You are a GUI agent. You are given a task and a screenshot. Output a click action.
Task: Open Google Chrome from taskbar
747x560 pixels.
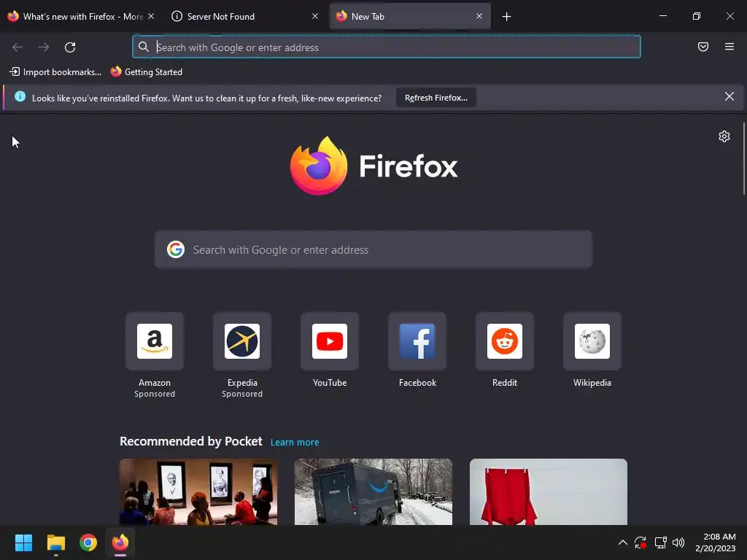88,542
